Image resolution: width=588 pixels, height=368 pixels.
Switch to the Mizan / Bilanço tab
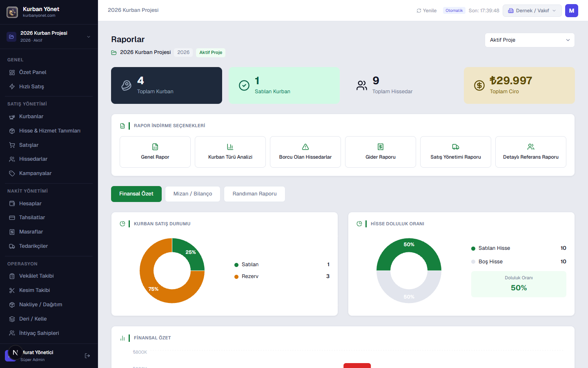193,194
